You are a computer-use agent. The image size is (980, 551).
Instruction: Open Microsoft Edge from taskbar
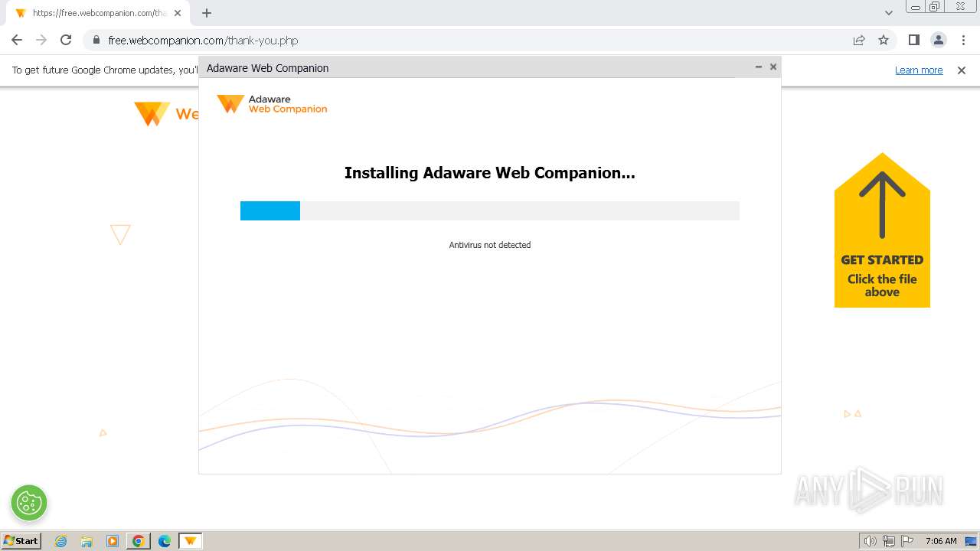click(165, 541)
